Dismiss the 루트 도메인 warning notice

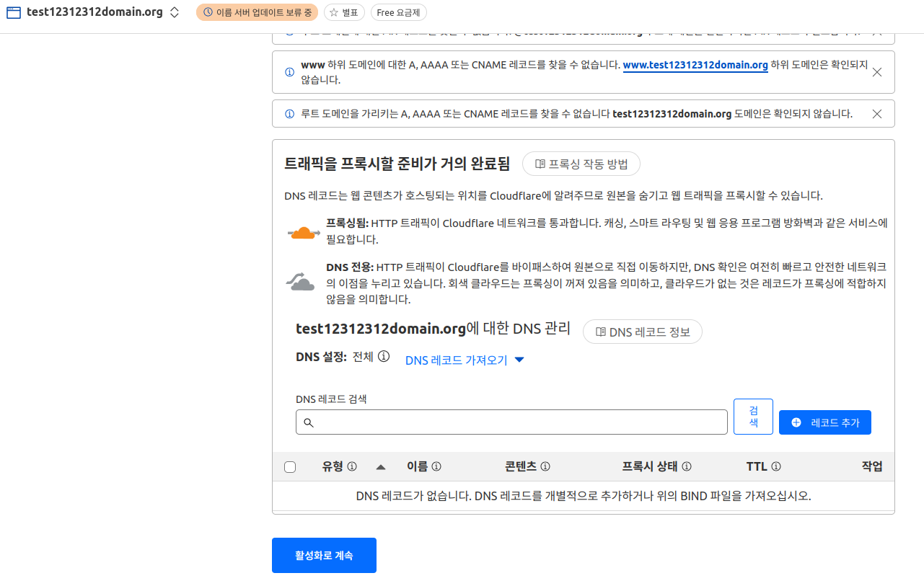click(877, 114)
